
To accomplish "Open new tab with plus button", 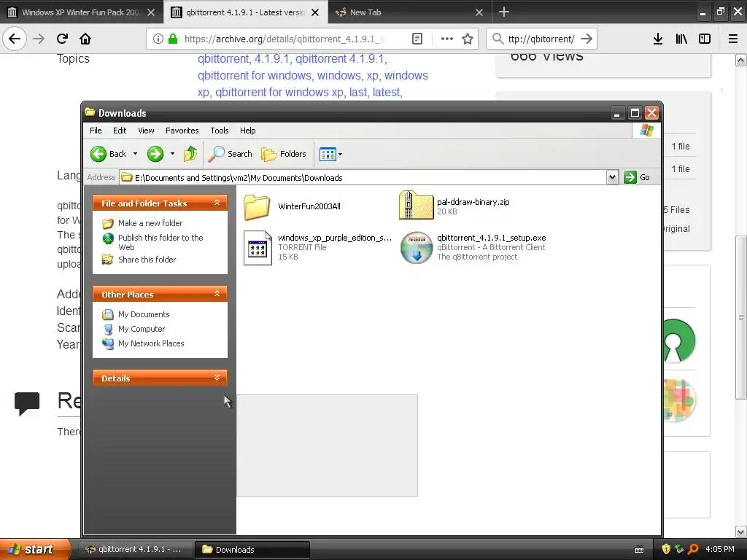I will (503, 12).
